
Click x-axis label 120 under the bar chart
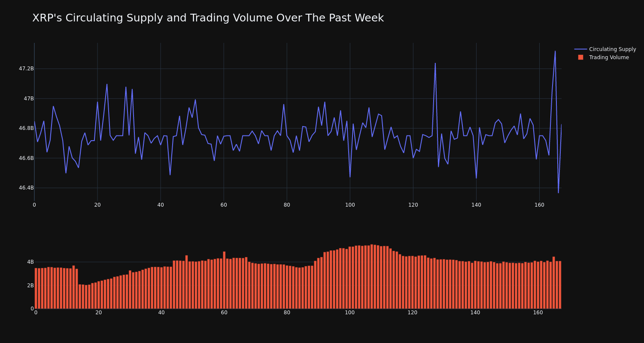click(413, 313)
